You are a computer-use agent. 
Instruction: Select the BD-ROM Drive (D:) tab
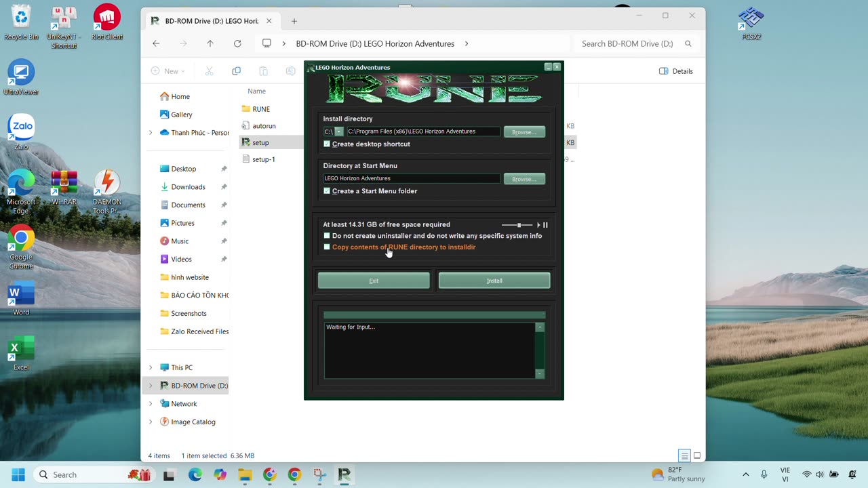pyautogui.click(x=212, y=21)
